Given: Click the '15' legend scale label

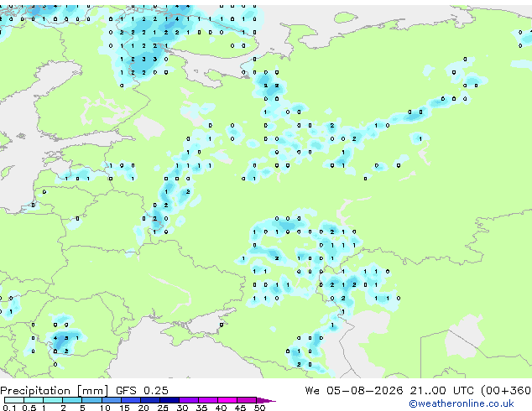Looking at the screenshot, I should [124, 408].
